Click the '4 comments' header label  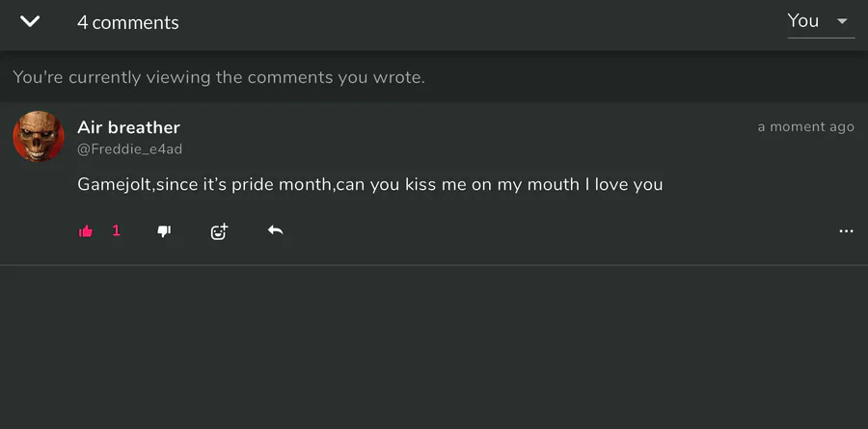pyautogui.click(x=128, y=22)
